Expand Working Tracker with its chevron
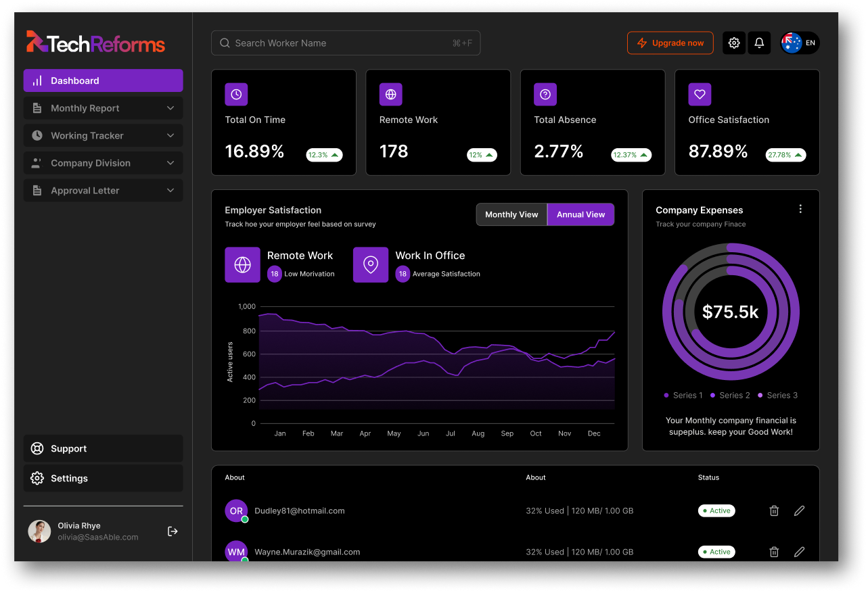Image resolution: width=868 pixels, height=593 pixels. click(170, 135)
